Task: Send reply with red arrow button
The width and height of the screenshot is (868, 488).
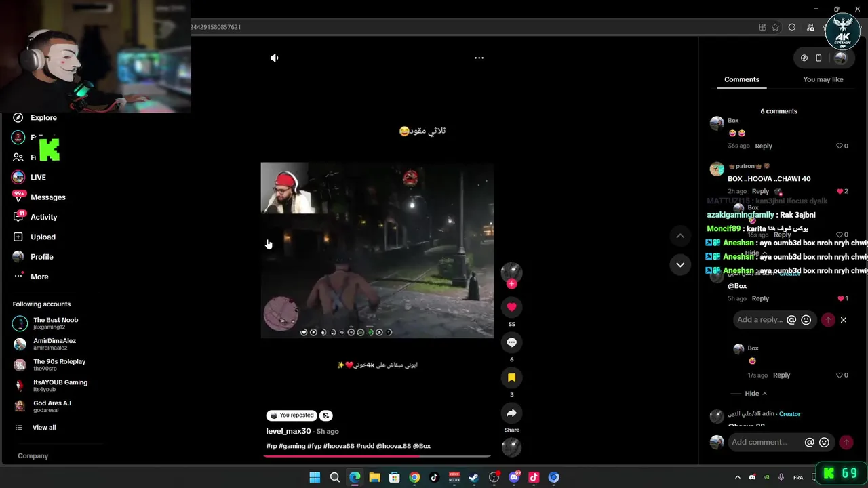Action: [828, 319]
